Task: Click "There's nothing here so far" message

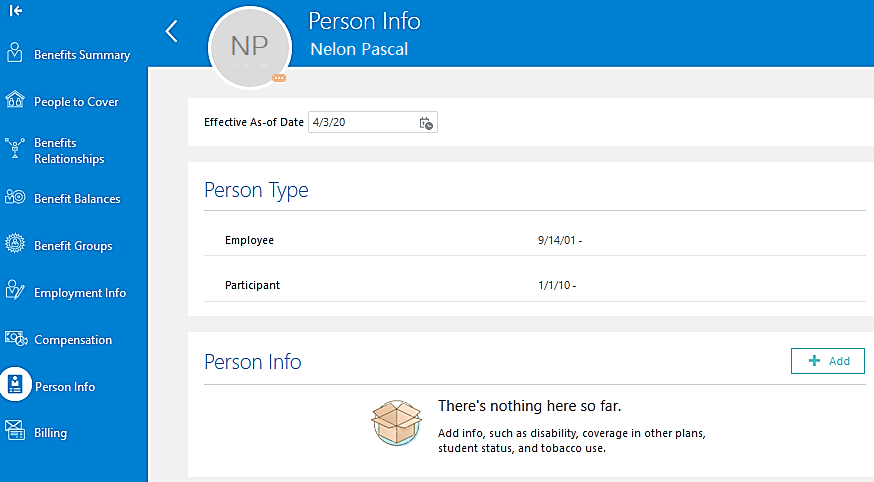Action: click(530, 406)
